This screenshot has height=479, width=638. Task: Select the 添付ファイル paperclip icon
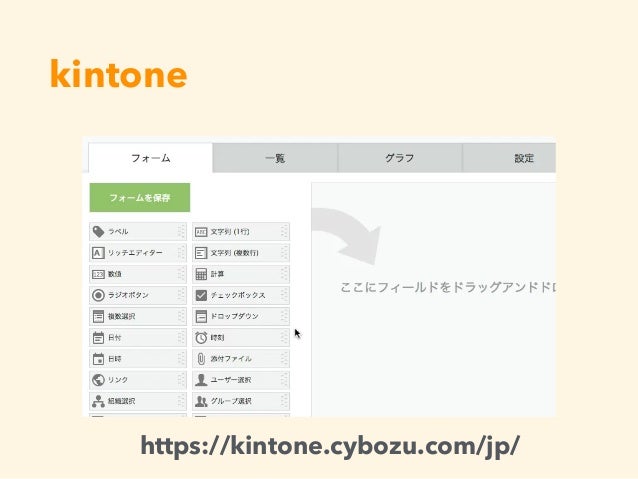coord(201,359)
